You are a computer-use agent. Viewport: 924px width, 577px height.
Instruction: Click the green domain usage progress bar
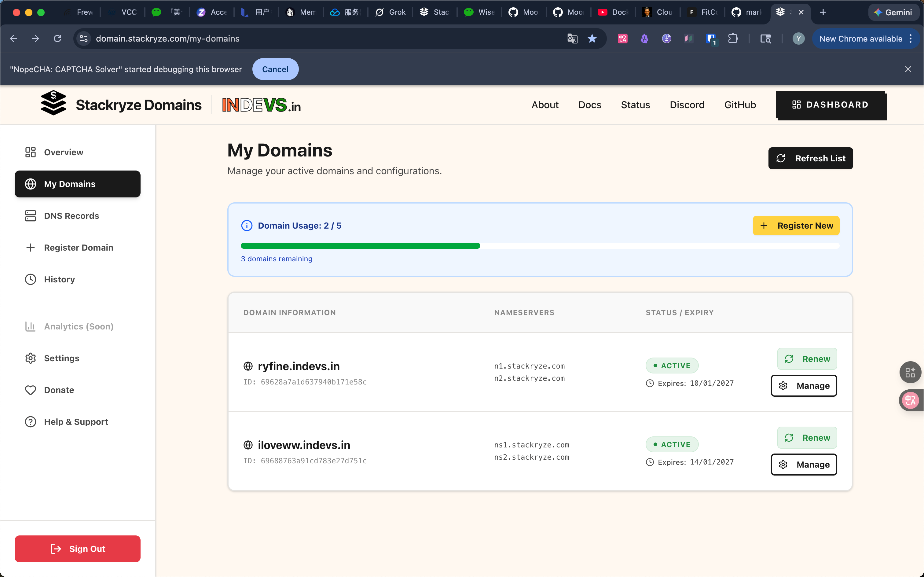360,246
